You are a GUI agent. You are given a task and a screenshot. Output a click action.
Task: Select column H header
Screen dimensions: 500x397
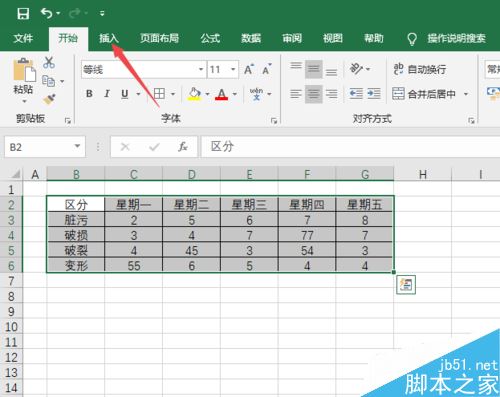(x=423, y=174)
